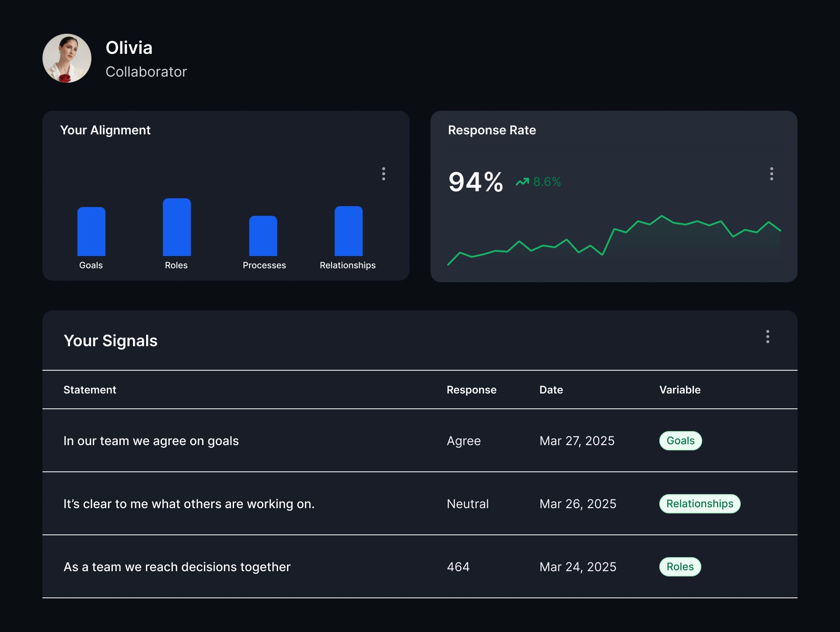Screen dimensions: 840x632
Task: Select the Goals bar in alignment chart
Action: click(x=91, y=232)
